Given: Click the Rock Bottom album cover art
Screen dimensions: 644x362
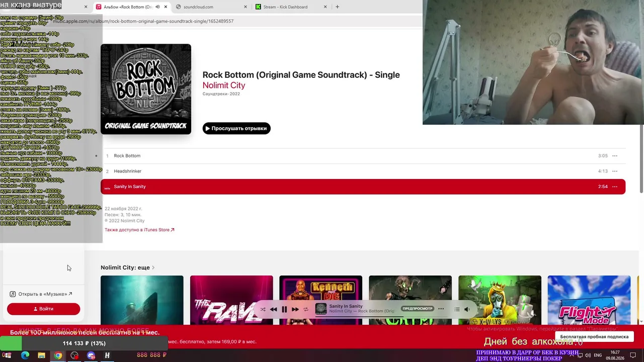Looking at the screenshot, I should [146, 89].
